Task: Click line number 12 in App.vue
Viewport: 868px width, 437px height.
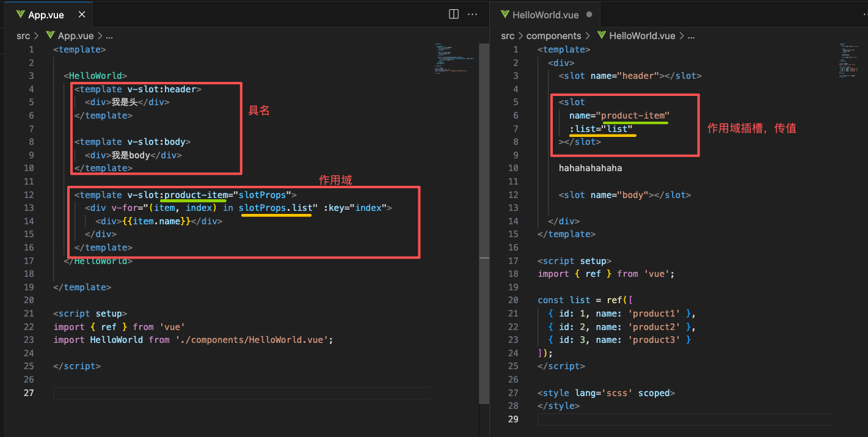Action: (30, 195)
